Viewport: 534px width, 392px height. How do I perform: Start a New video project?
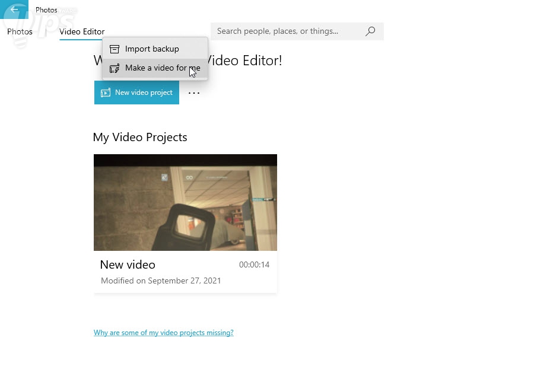coord(136,93)
